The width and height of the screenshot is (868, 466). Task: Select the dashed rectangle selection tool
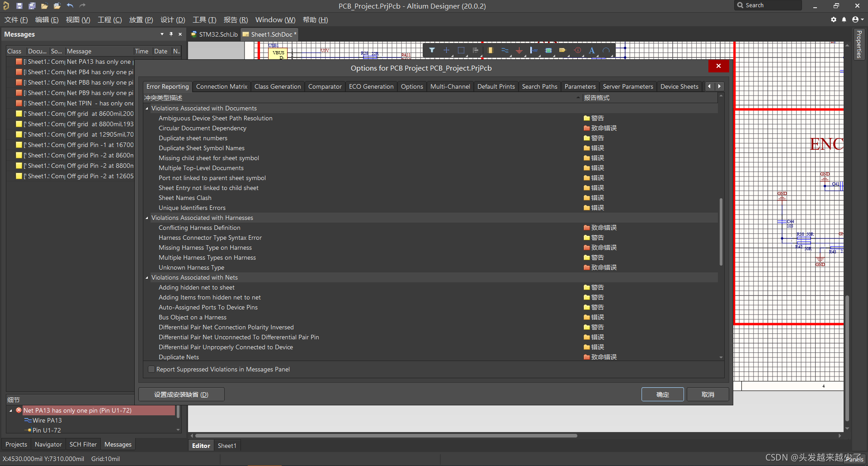coord(461,50)
